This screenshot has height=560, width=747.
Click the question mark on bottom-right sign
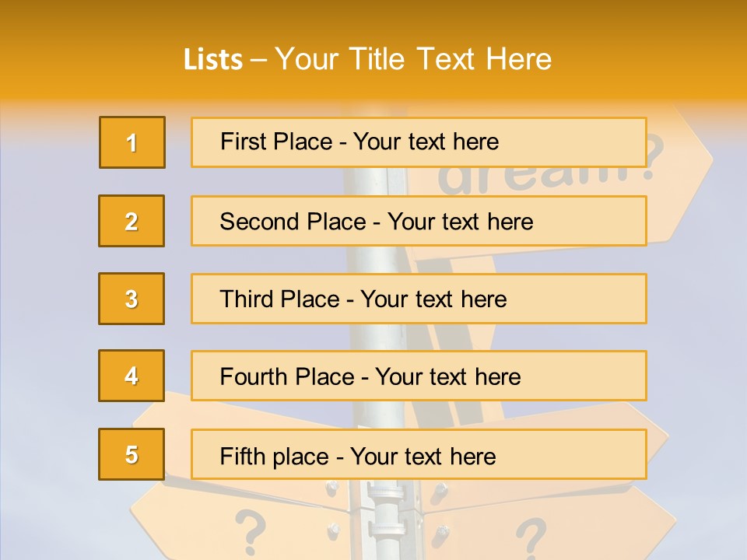(x=531, y=538)
